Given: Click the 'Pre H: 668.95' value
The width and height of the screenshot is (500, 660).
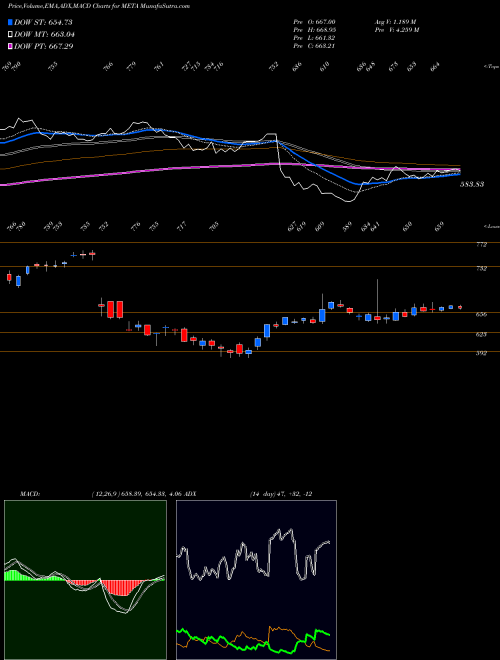Looking at the screenshot, I should (314, 30).
